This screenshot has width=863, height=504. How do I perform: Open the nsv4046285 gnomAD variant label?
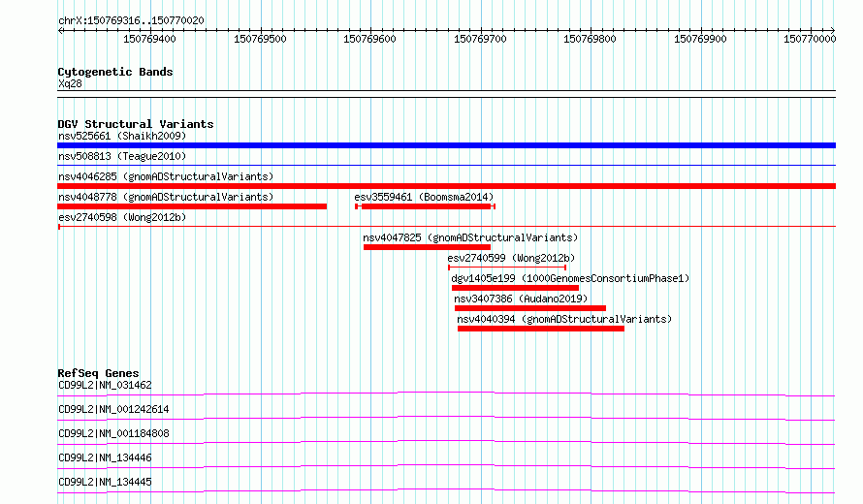[x=166, y=176]
